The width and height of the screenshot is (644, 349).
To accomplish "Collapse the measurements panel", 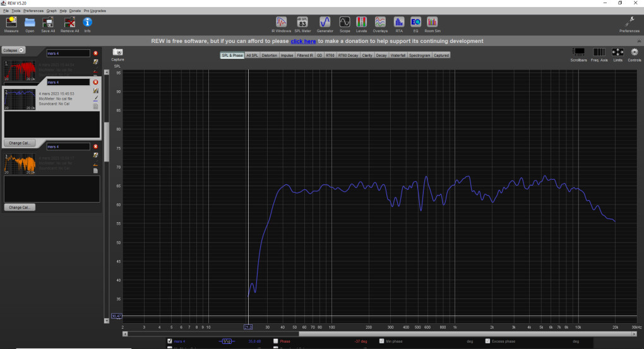I will pos(13,50).
